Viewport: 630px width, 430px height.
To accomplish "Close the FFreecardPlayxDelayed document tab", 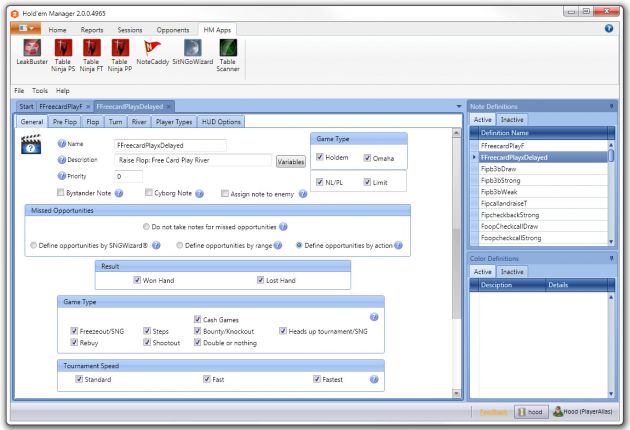I will coord(169,107).
